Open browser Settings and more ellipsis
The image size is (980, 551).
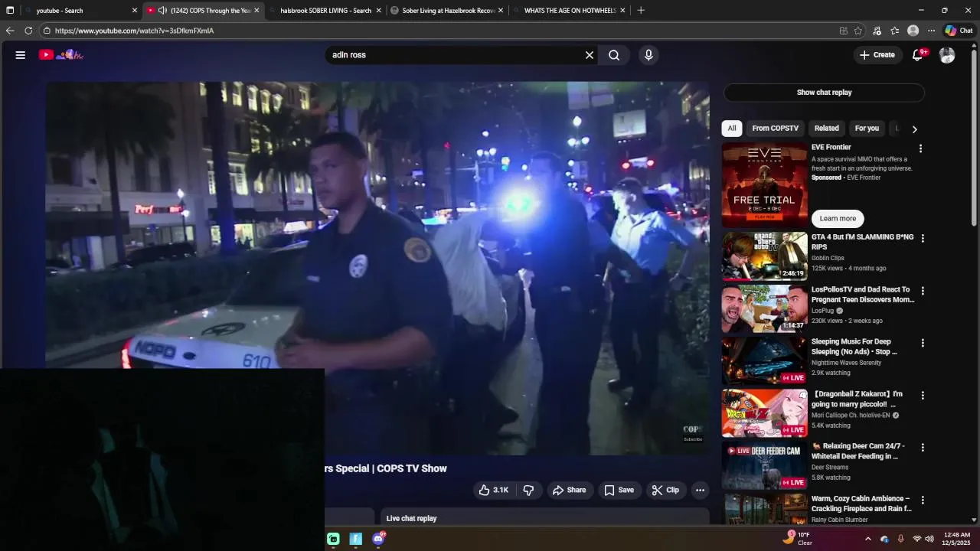(931, 31)
